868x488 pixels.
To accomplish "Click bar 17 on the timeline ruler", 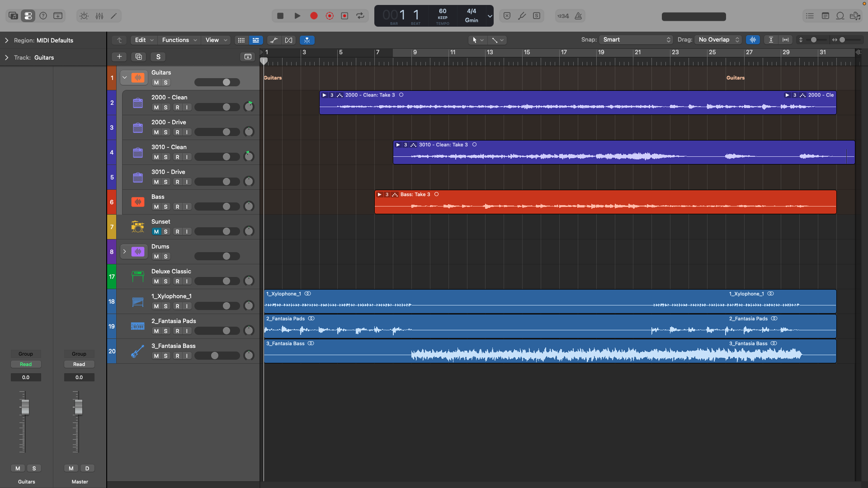I will (564, 52).
